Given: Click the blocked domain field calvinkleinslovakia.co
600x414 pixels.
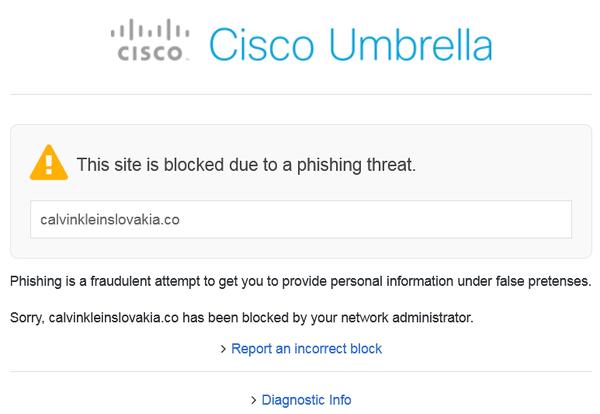Looking at the screenshot, I should (x=300, y=218).
